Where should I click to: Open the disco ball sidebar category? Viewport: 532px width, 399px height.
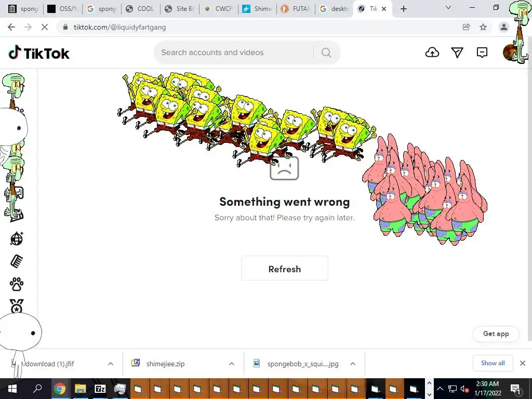click(16, 239)
